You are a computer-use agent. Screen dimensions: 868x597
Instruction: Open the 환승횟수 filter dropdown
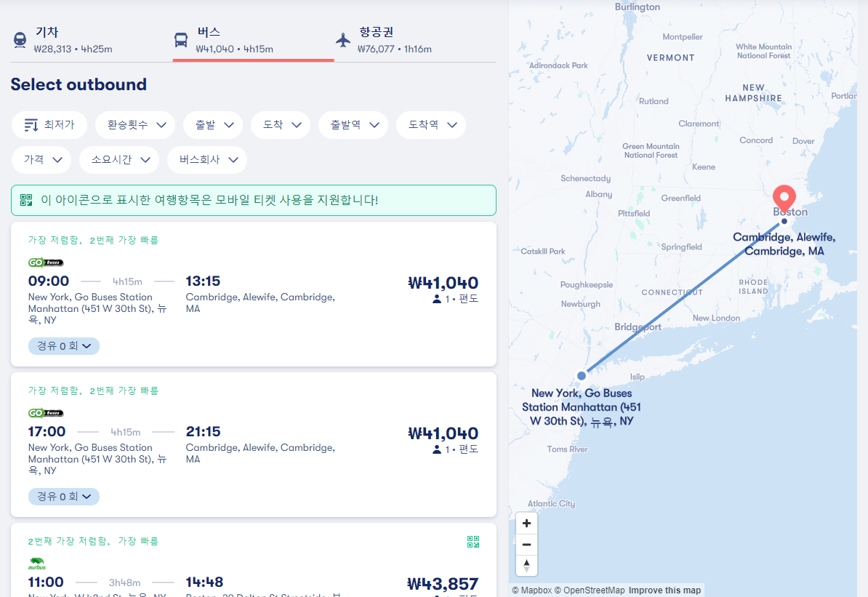tap(135, 125)
